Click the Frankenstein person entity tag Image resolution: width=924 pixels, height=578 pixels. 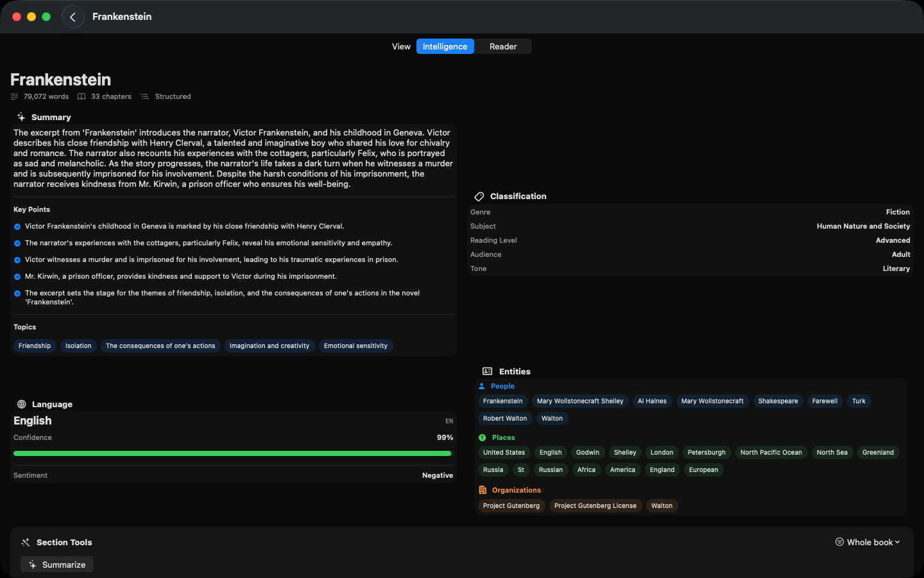coord(503,401)
